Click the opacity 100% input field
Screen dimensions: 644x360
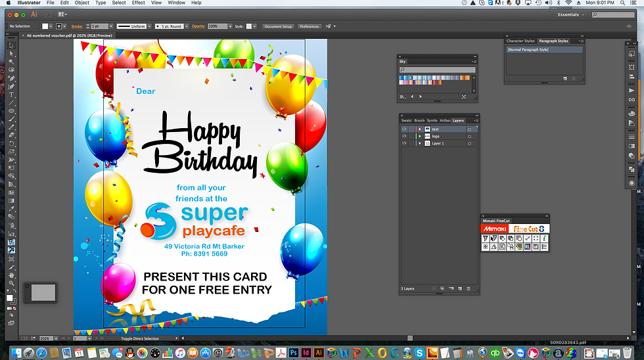pos(218,26)
